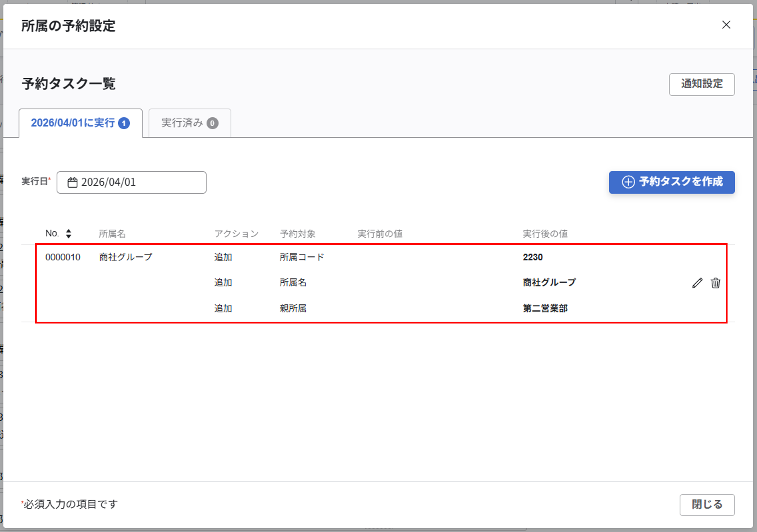
Task: Click task number 0000010 in the list
Action: click(63, 257)
